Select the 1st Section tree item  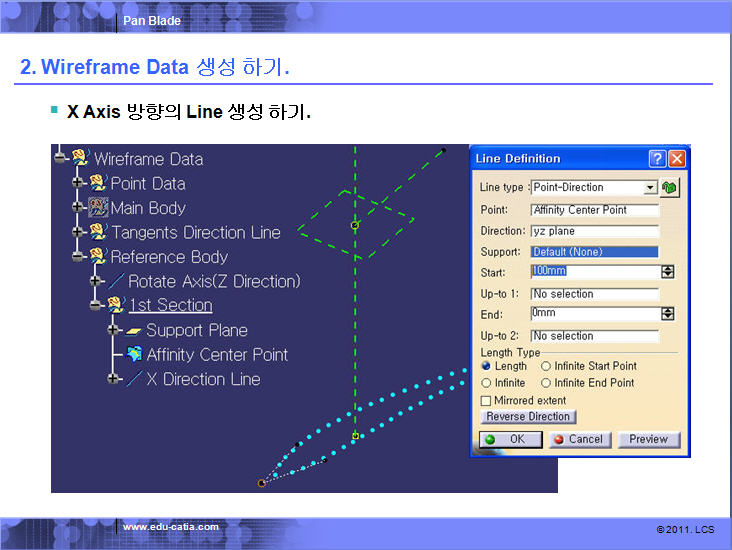click(x=170, y=306)
